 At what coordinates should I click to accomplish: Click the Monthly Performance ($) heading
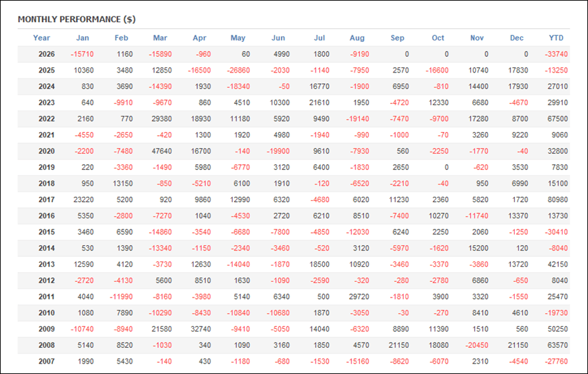pyautogui.click(x=77, y=20)
